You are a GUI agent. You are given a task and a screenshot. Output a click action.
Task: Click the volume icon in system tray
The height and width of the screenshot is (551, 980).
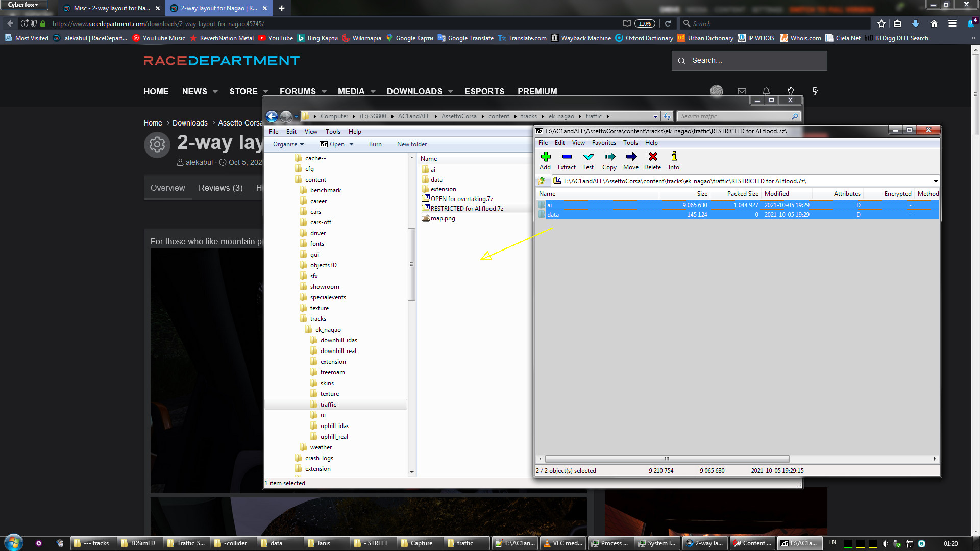tap(885, 544)
